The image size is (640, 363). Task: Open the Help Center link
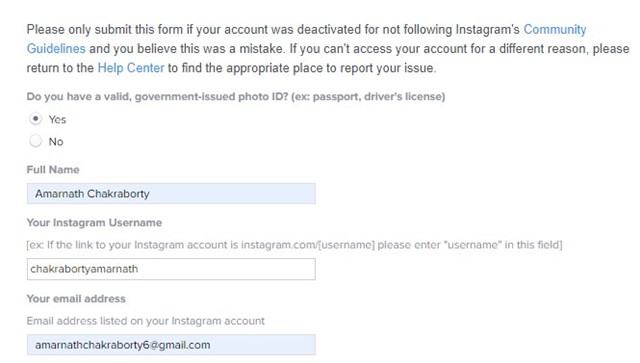coord(131,68)
